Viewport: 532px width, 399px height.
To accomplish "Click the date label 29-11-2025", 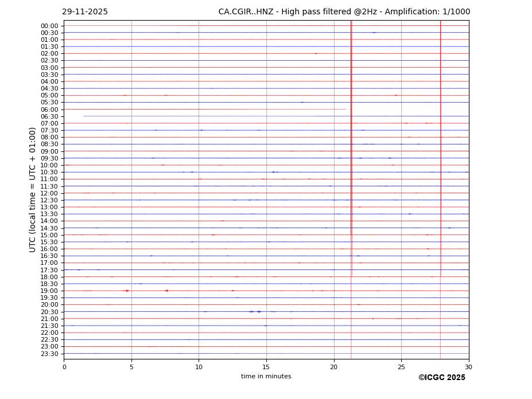I will click(x=85, y=12).
